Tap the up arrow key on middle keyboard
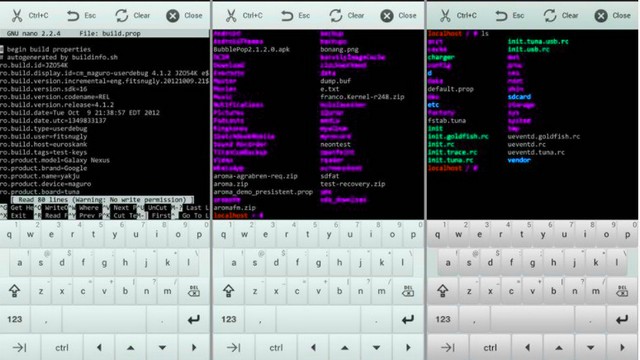The height and width of the screenshot is (360, 640). [x=345, y=348]
